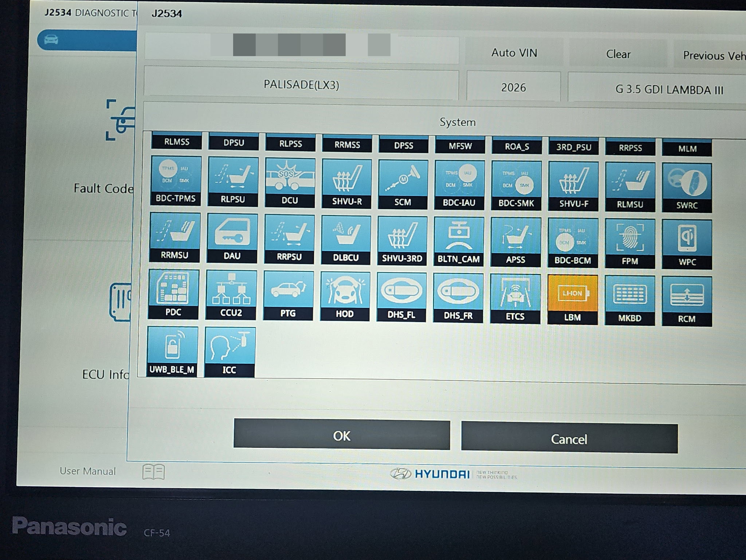Select the UWB_BLE_M lock icon
Image resolution: width=746 pixels, height=560 pixels.
[172, 352]
